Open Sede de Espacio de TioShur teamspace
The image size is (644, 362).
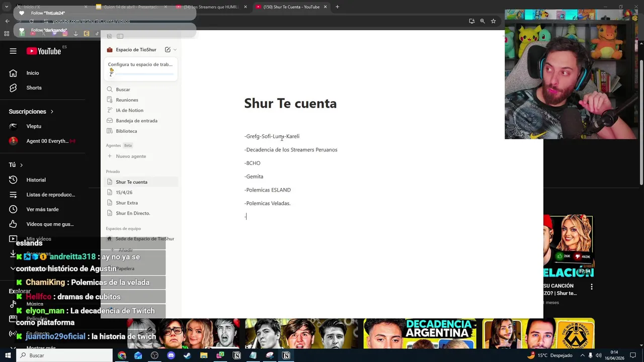coord(144,239)
